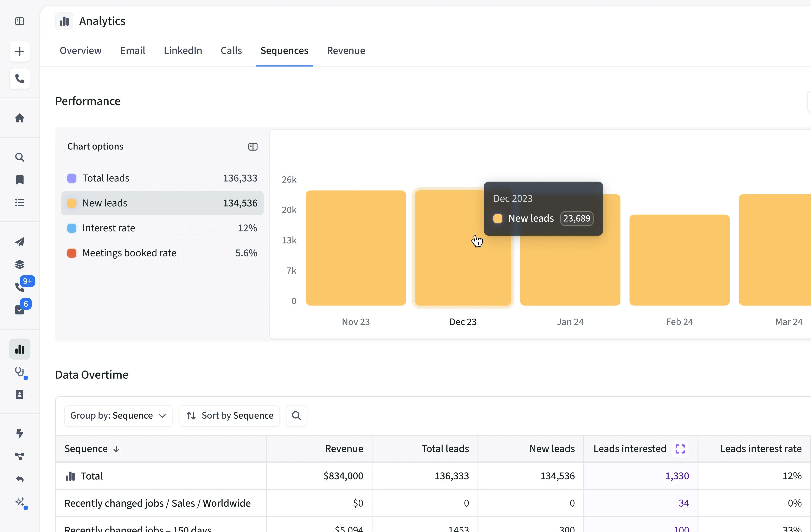Image resolution: width=811 pixels, height=532 pixels.
Task: Switch to the Revenue tab
Action: [x=346, y=50]
